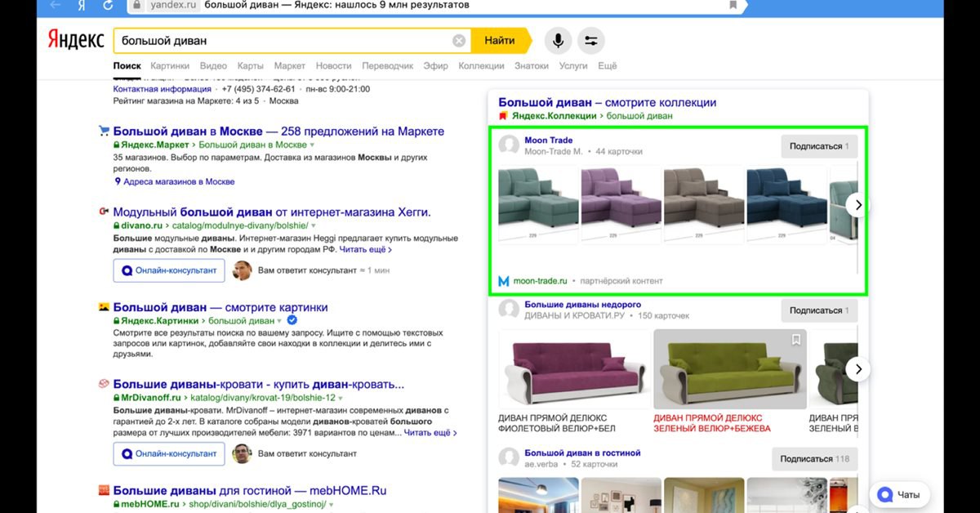Expand the Яндекс.Картинки result dropdown arrow

tap(279, 321)
